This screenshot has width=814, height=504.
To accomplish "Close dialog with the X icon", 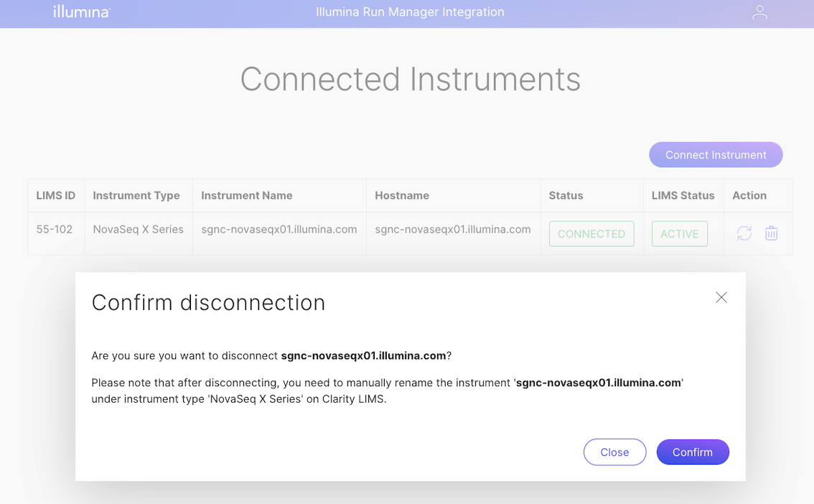I will pyautogui.click(x=721, y=297).
